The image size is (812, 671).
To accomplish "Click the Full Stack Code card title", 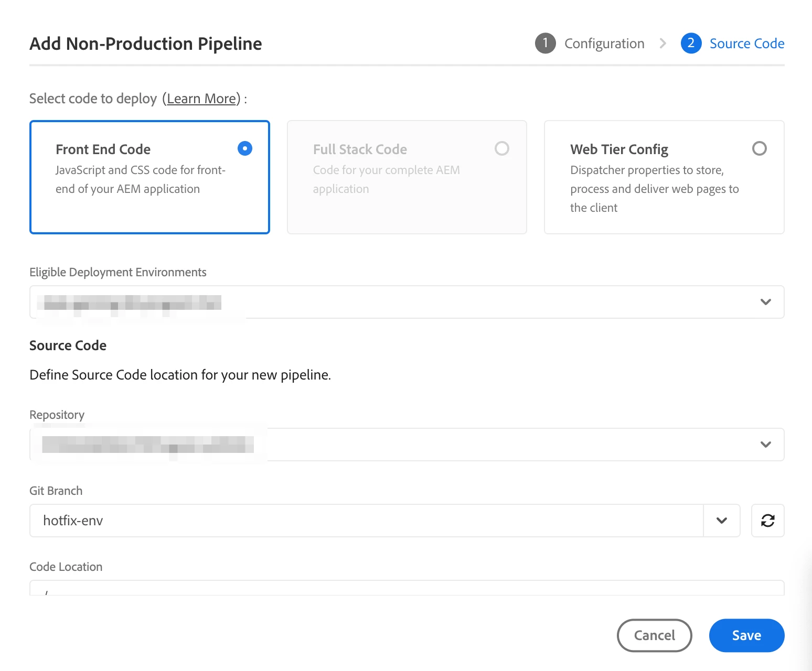I will coord(360,149).
